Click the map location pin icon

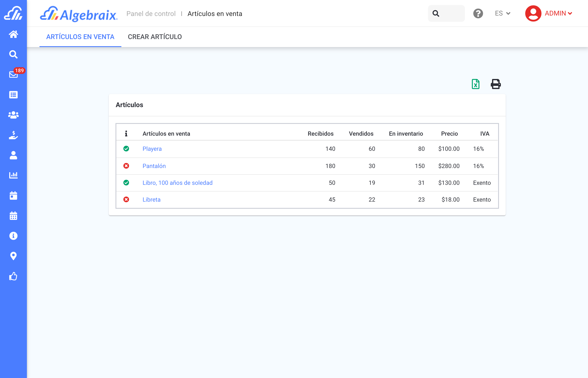13,256
